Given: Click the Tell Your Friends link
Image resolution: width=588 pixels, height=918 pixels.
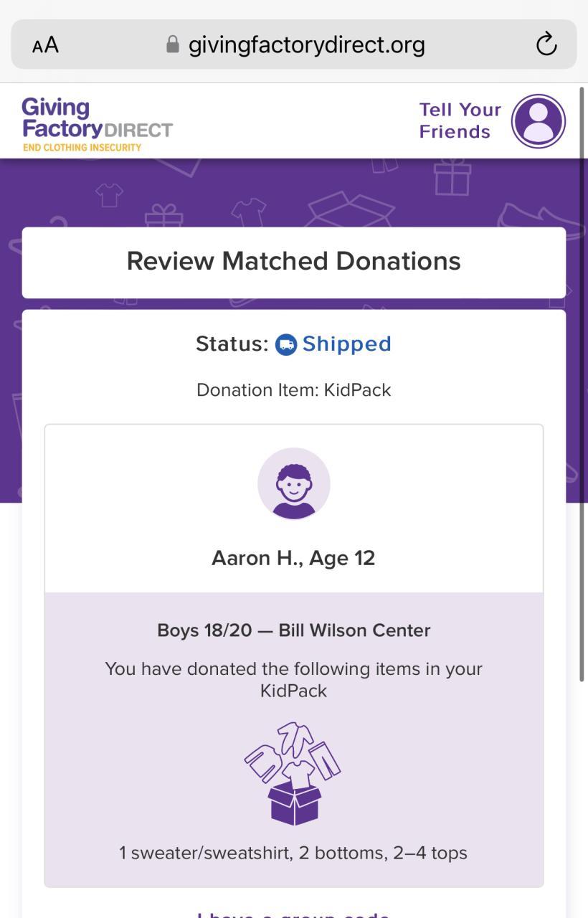Looking at the screenshot, I should [460, 120].
